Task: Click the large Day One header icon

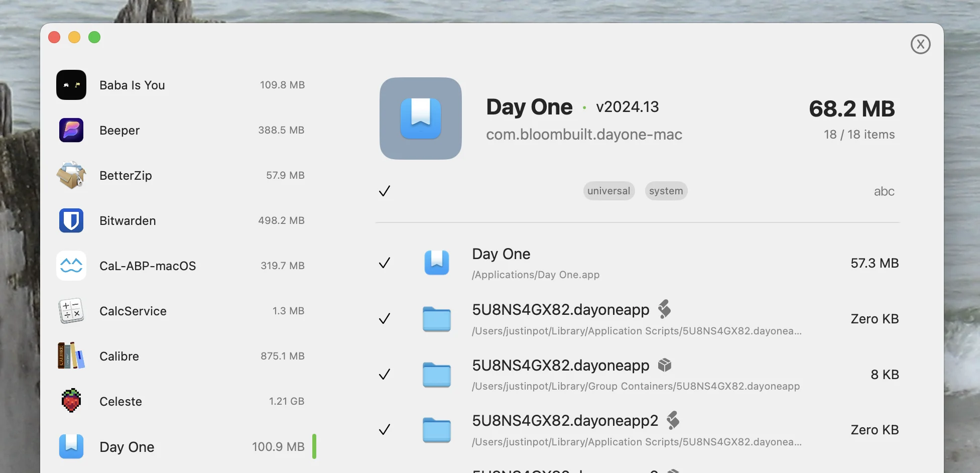Action: point(421,119)
